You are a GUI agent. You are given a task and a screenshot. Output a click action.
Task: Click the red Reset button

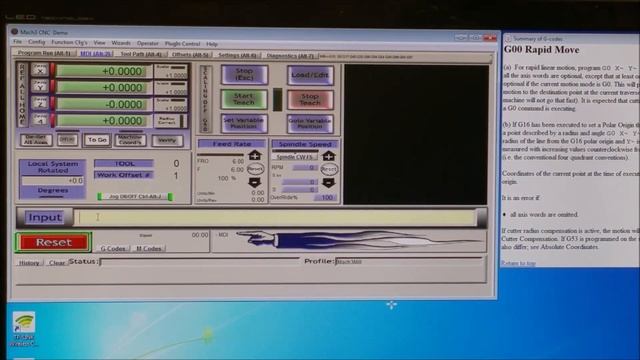point(53,242)
